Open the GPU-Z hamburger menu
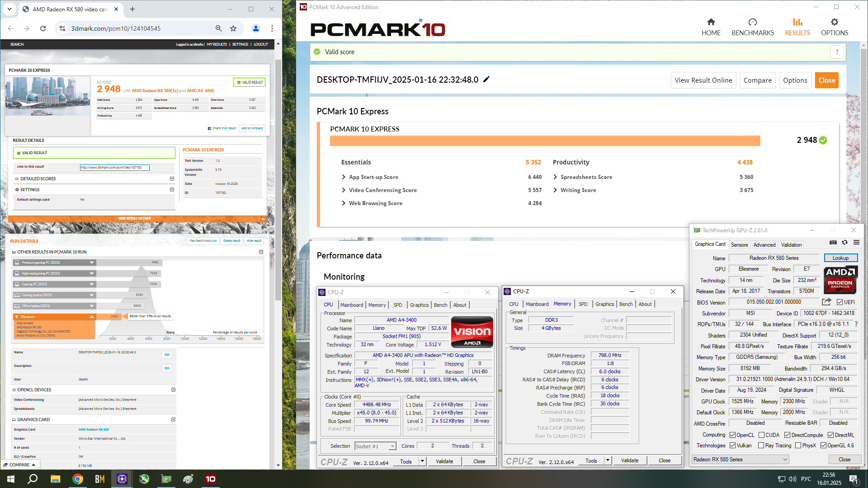This screenshot has width=868, height=488. [x=856, y=242]
